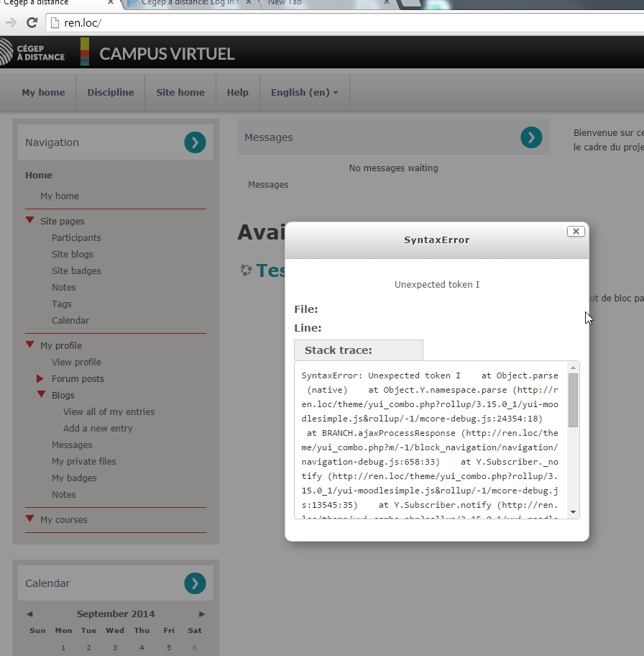
Task: Click the Cégep à distance logo
Action: coord(32,53)
